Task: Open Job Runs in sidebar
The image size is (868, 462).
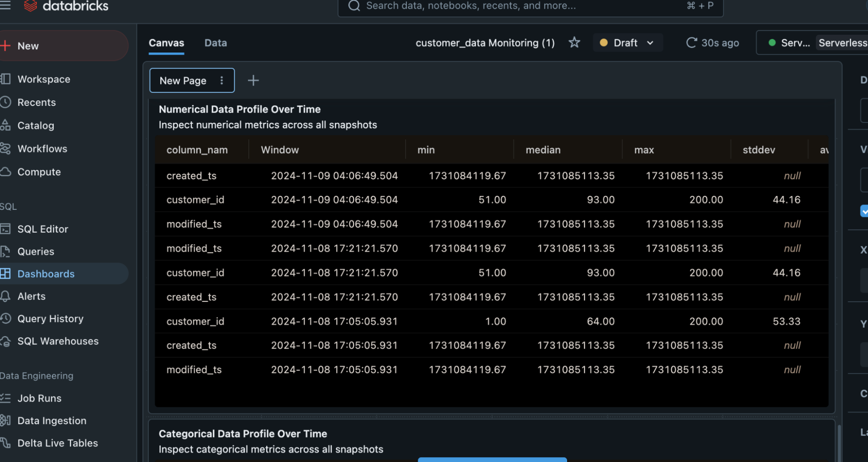Action: (x=39, y=398)
